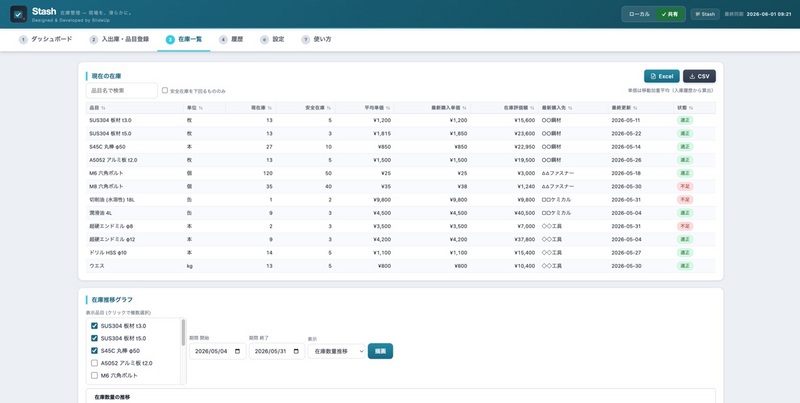Click 不足 badge on M8 六角ボルト row
This screenshot has height=403, width=800.
point(685,187)
